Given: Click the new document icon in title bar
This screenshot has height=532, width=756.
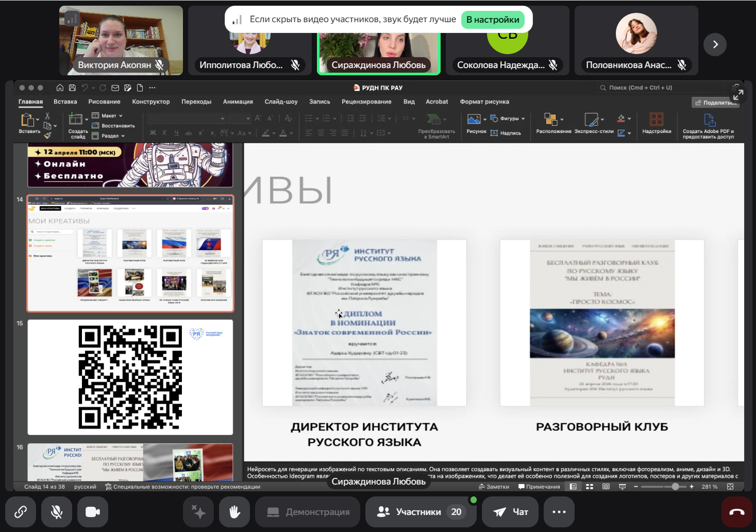Looking at the screenshot, I should tap(140, 88).
